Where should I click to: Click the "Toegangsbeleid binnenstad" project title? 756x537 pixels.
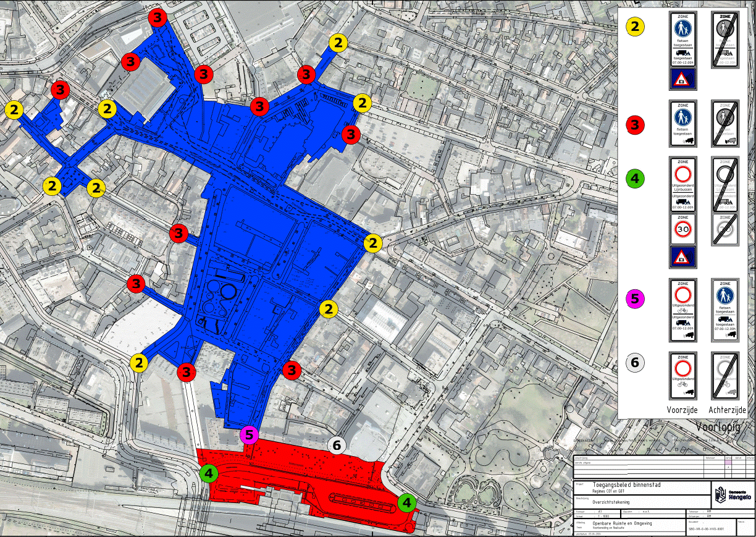coord(626,485)
